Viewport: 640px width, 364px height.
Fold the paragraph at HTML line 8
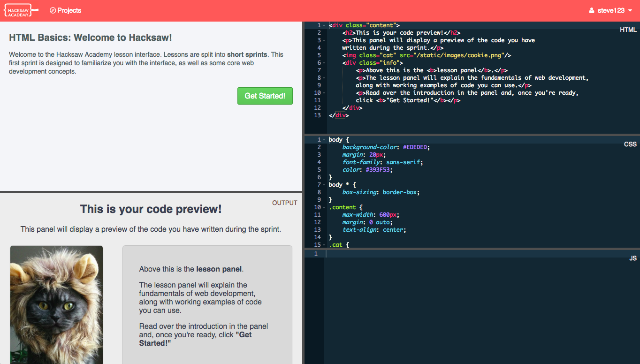[324, 78]
